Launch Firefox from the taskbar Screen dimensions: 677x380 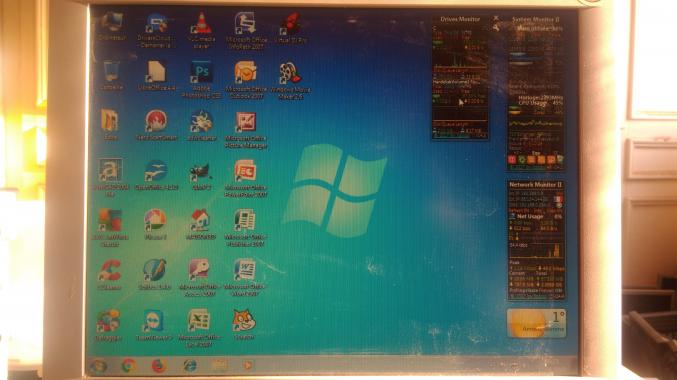pos(159,366)
